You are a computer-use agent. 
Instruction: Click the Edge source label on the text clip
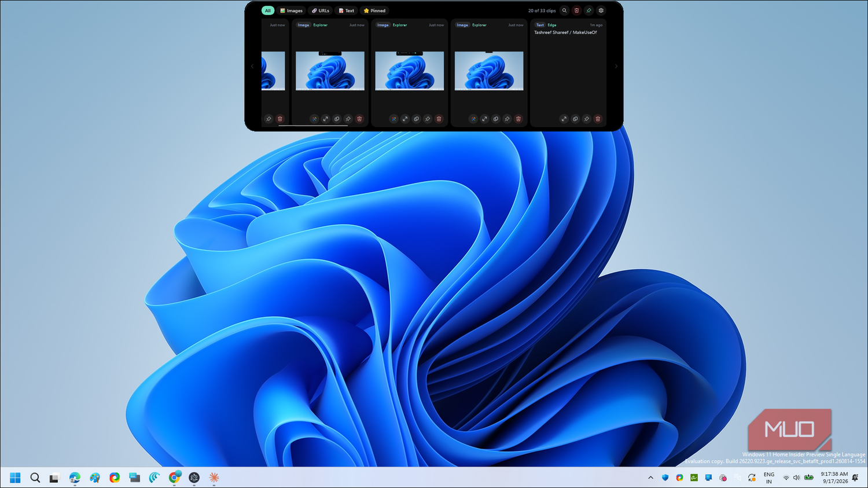pyautogui.click(x=552, y=25)
